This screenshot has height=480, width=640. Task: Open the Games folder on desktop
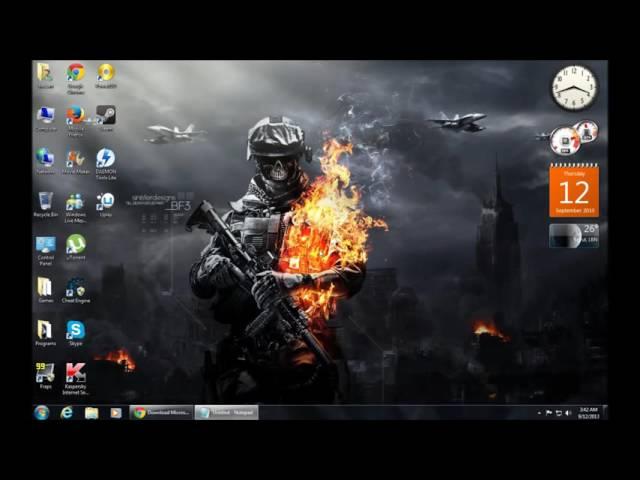[46, 290]
